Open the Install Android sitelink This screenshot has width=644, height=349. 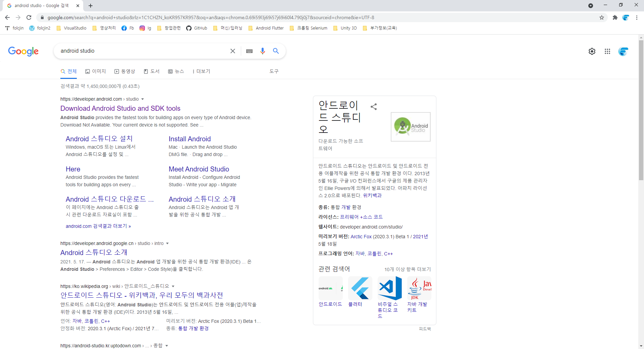coord(190,139)
